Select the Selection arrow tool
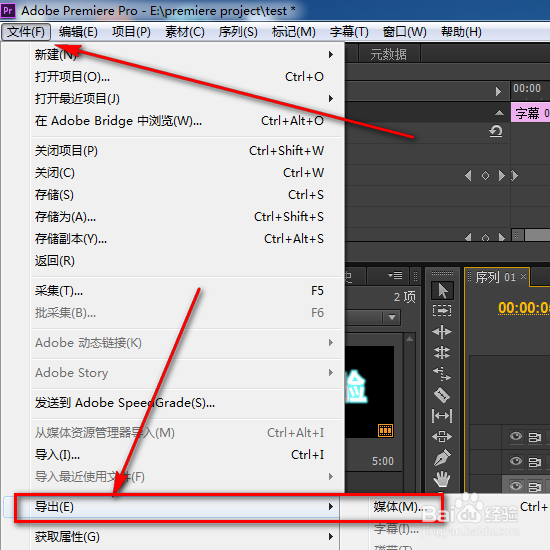 point(442,291)
